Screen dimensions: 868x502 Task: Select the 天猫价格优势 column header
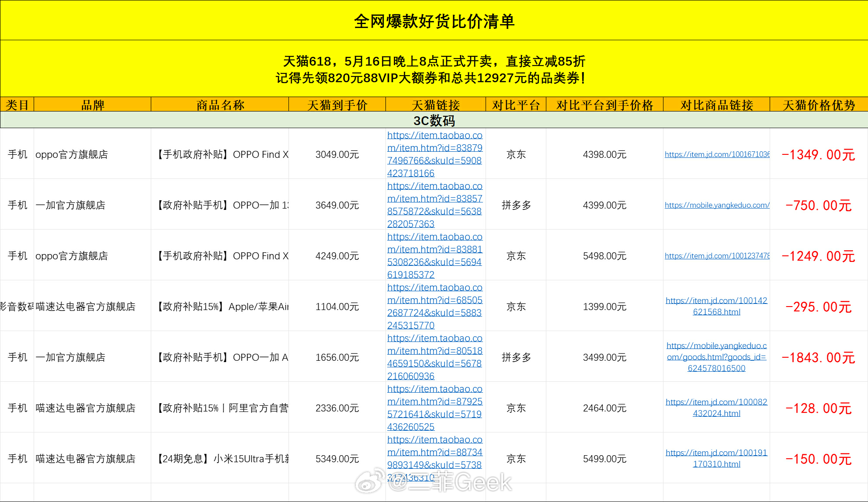point(819,105)
